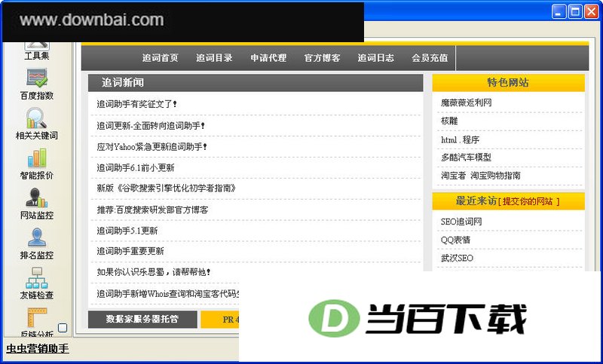The width and height of the screenshot is (603, 364).
Task: Visit 官方博客 navigation item
Action: [323, 58]
